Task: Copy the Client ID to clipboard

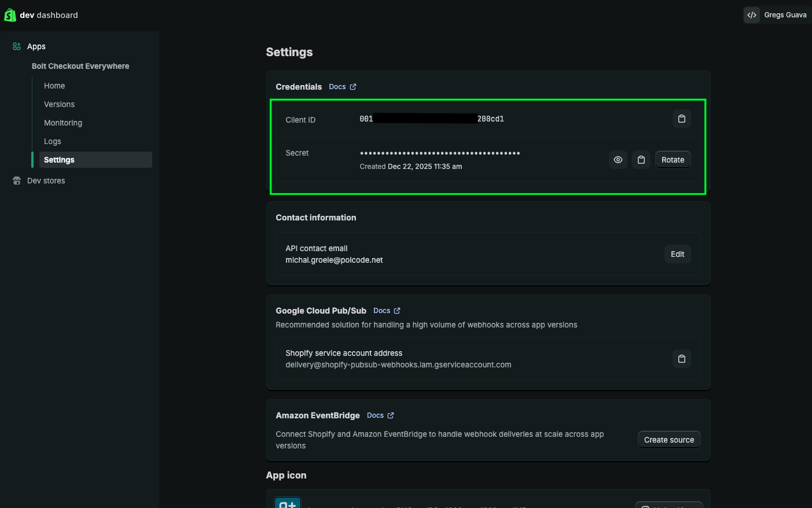Action: (x=681, y=119)
